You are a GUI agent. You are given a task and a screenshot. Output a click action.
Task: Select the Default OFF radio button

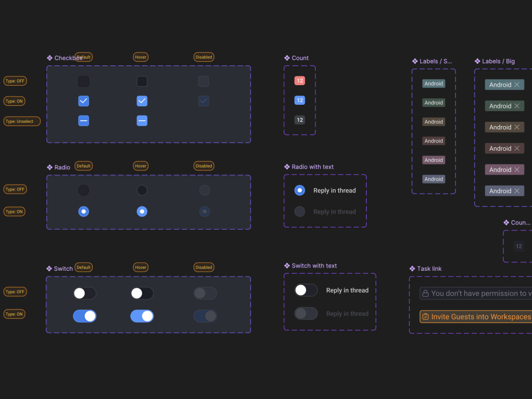pos(84,190)
